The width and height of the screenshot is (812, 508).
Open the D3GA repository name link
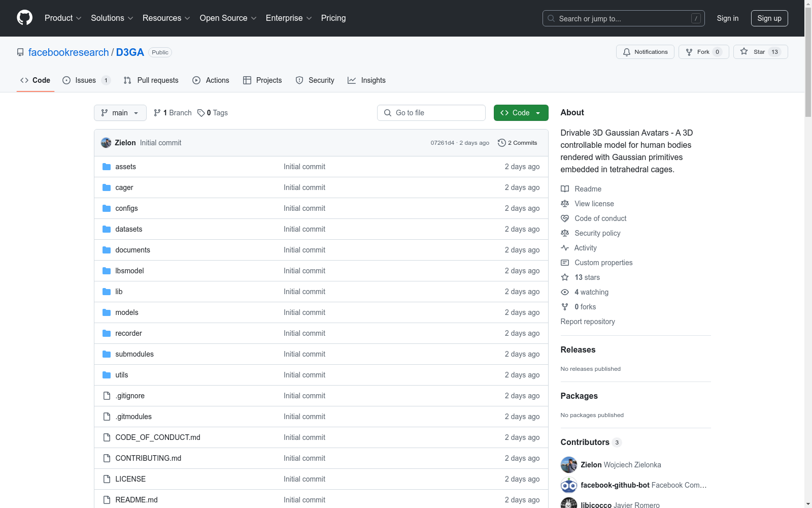(130, 52)
